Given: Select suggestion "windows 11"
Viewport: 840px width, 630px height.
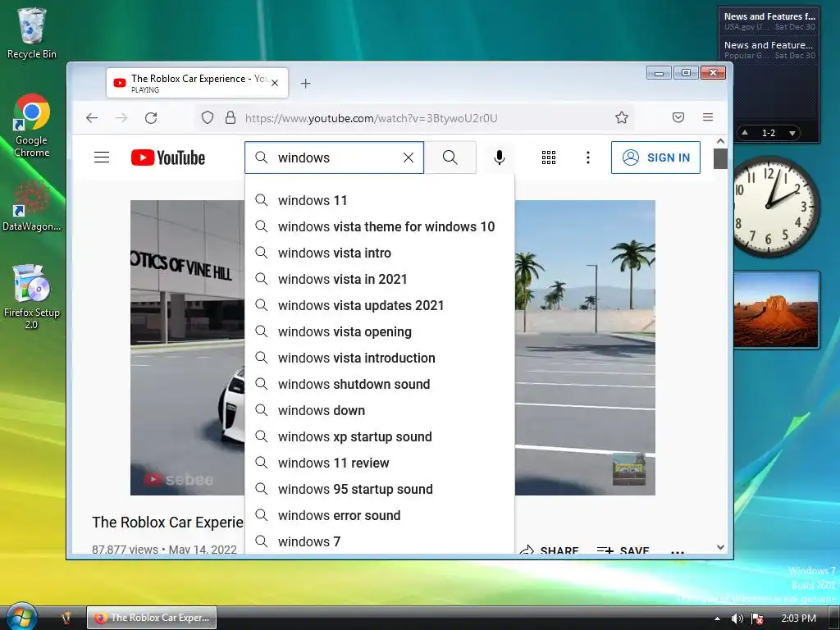Looking at the screenshot, I should pyautogui.click(x=379, y=200).
